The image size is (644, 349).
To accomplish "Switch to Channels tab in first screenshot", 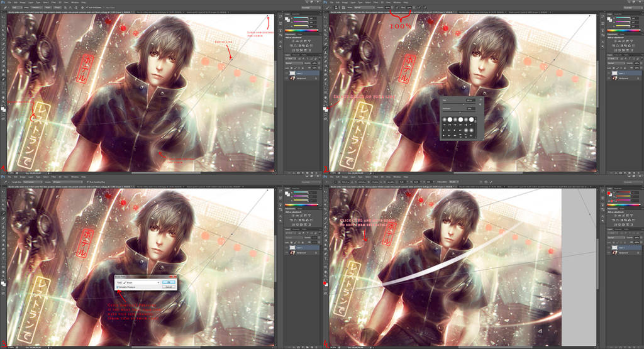I will point(296,55).
